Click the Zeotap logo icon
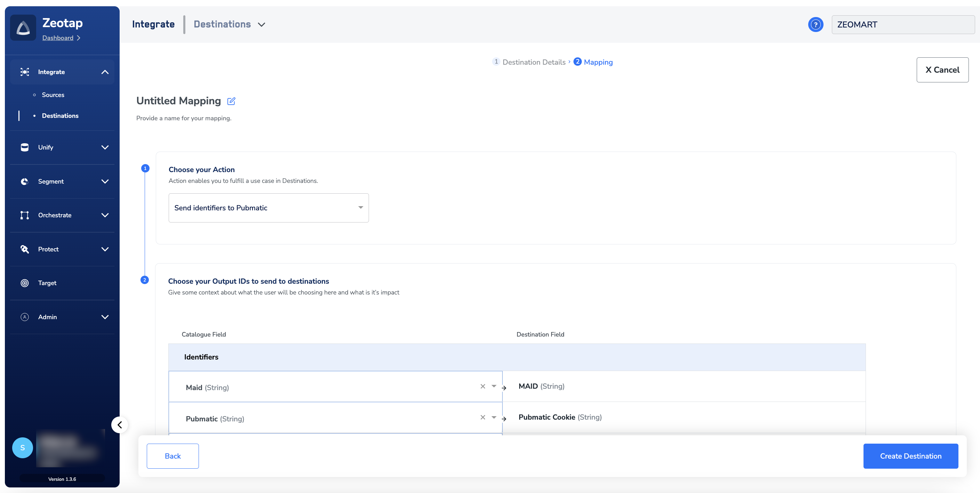This screenshot has height=493, width=980. pyautogui.click(x=23, y=28)
